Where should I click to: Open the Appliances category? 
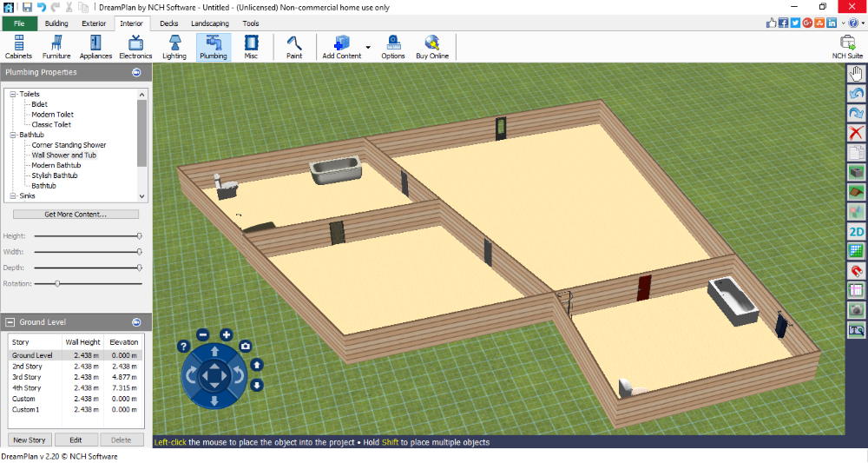(95, 47)
